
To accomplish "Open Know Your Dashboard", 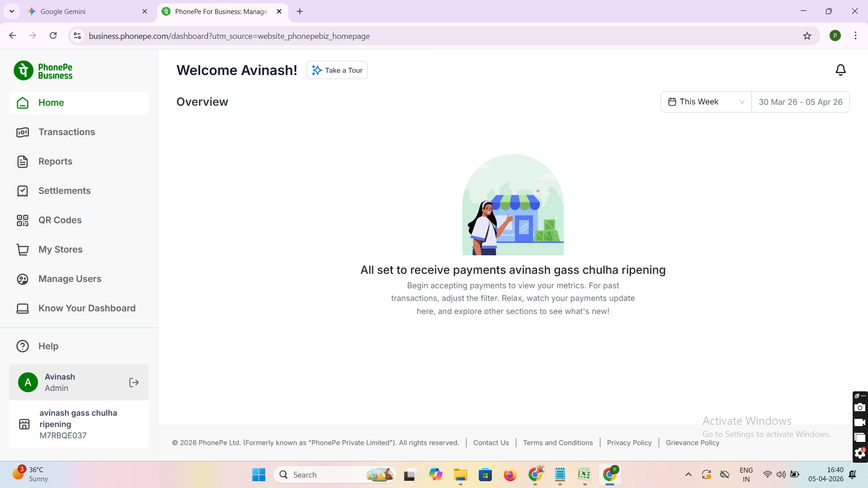I will (x=79, y=308).
